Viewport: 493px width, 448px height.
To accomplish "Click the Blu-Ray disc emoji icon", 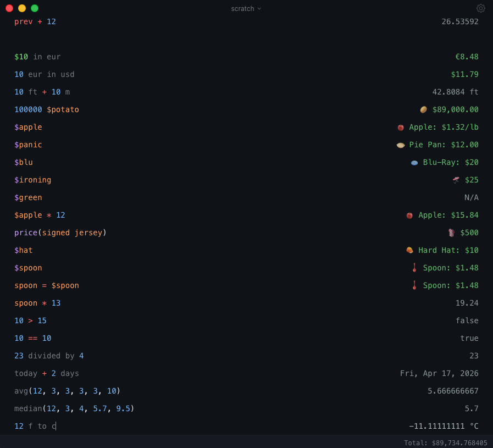I will [413, 162].
